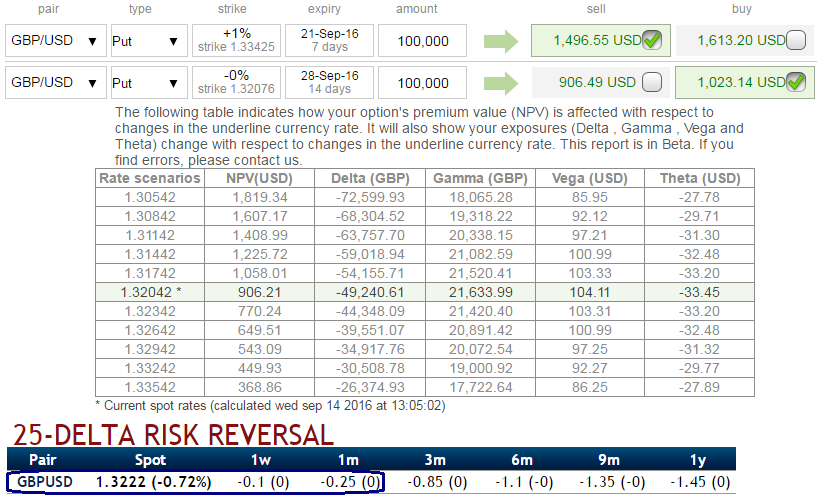
Task: Click the 25-DELTA RISK REVERSAL heading
Action: click(x=173, y=435)
